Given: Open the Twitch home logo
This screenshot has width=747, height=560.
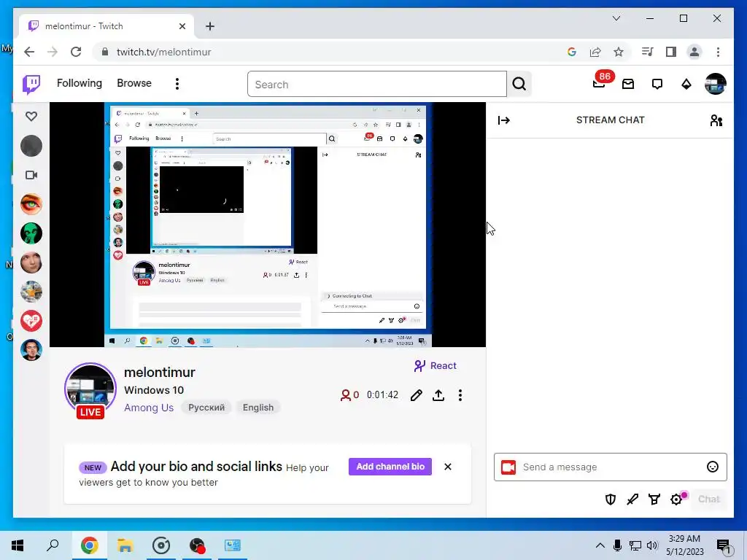Looking at the screenshot, I should coord(31,85).
